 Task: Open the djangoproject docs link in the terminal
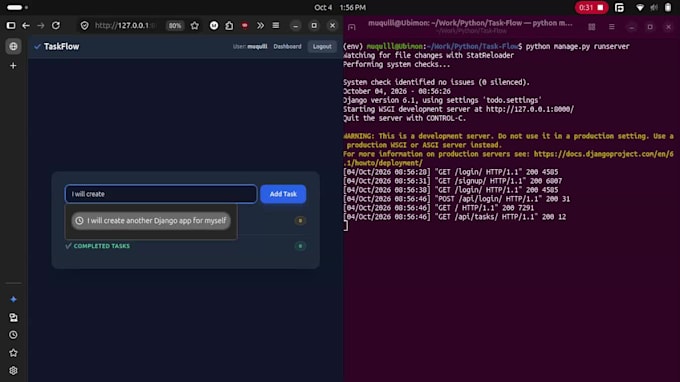pyautogui.click(x=604, y=154)
